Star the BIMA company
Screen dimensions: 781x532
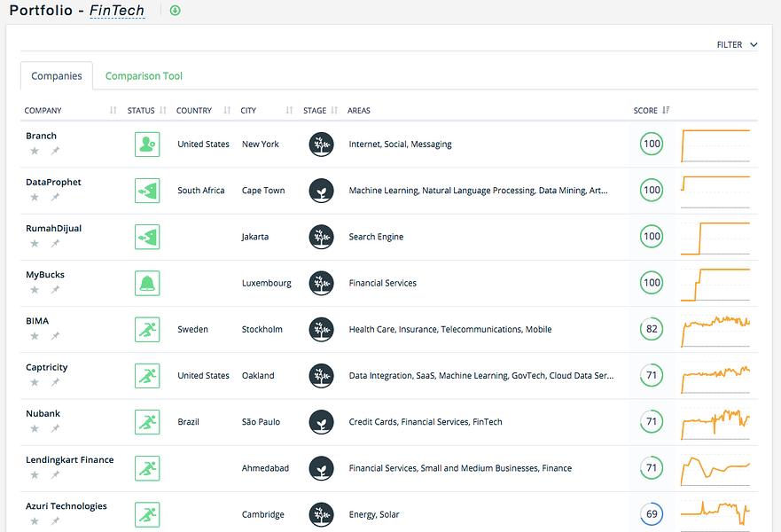(35, 336)
